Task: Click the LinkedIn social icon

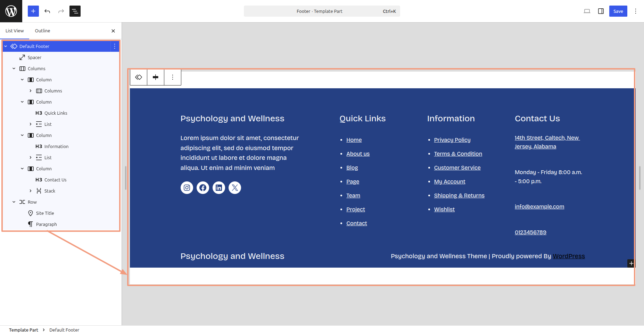Action: pyautogui.click(x=219, y=188)
